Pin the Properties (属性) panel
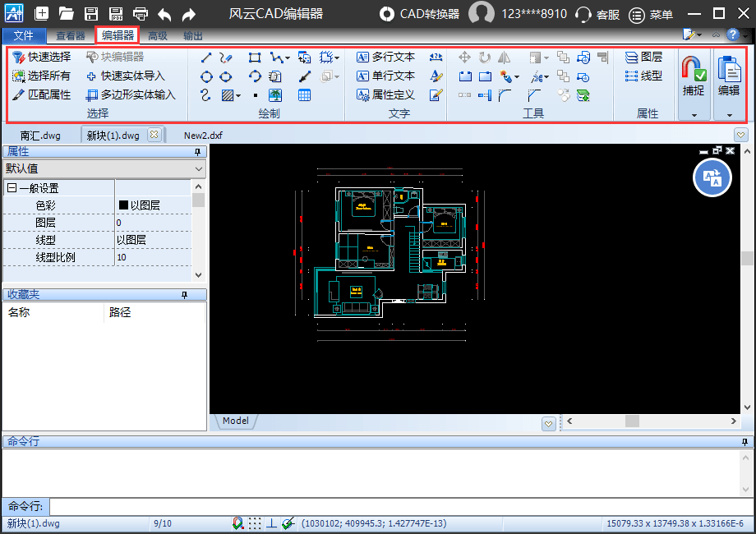 (x=197, y=152)
